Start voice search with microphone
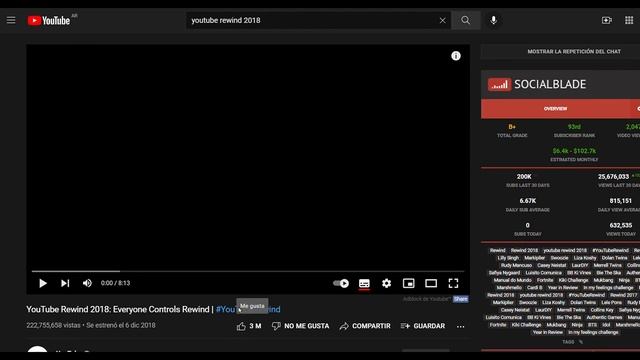This screenshot has width=640, height=360. click(x=493, y=20)
